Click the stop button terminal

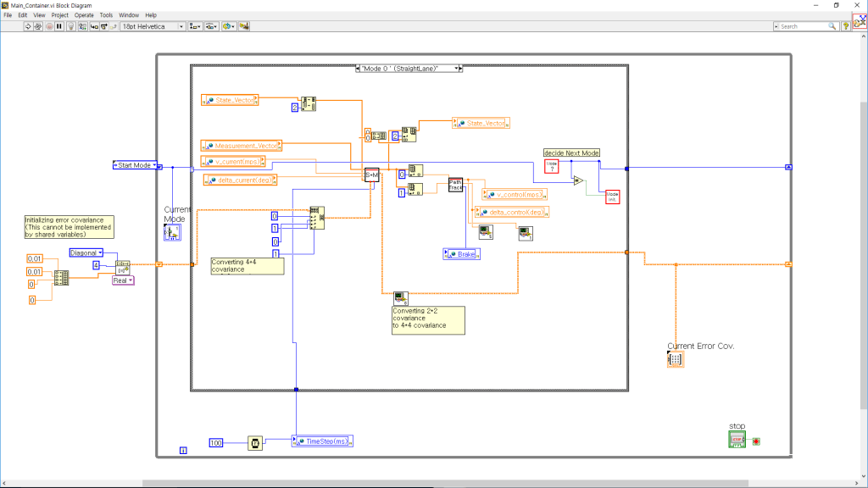737,440
